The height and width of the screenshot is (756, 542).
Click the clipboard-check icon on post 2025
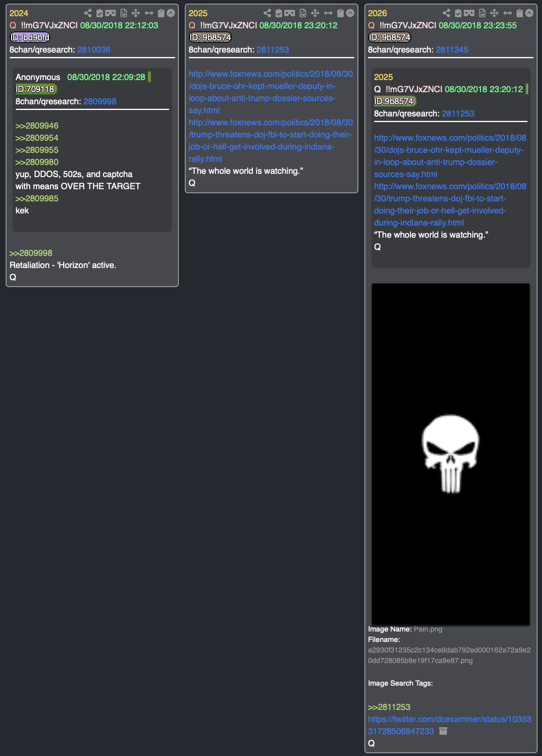[x=279, y=13]
